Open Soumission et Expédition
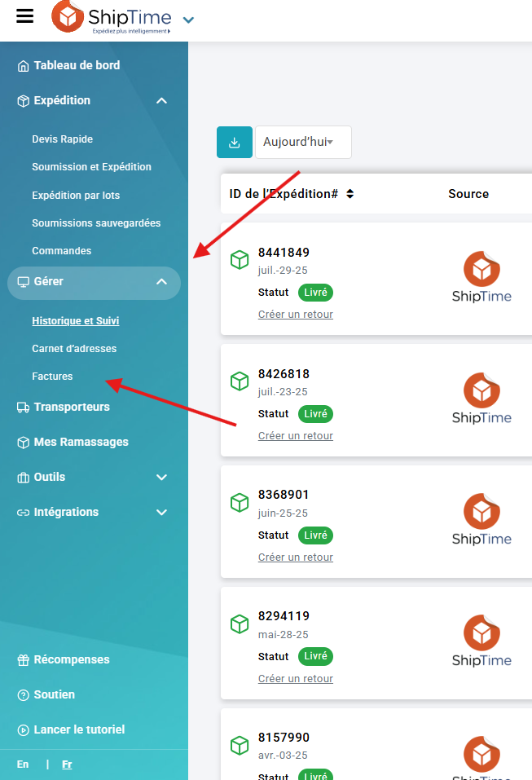The height and width of the screenshot is (780, 532). pyautogui.click(x=91, y=166)
